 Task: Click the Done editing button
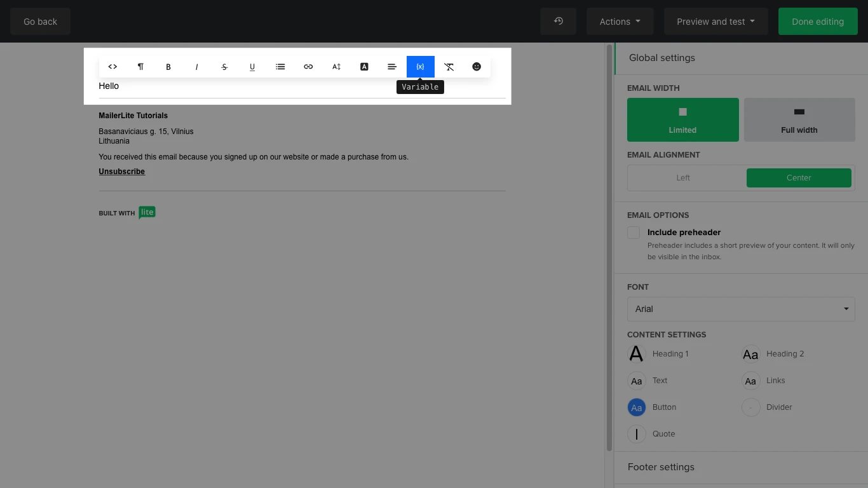(x=817, y=22)
